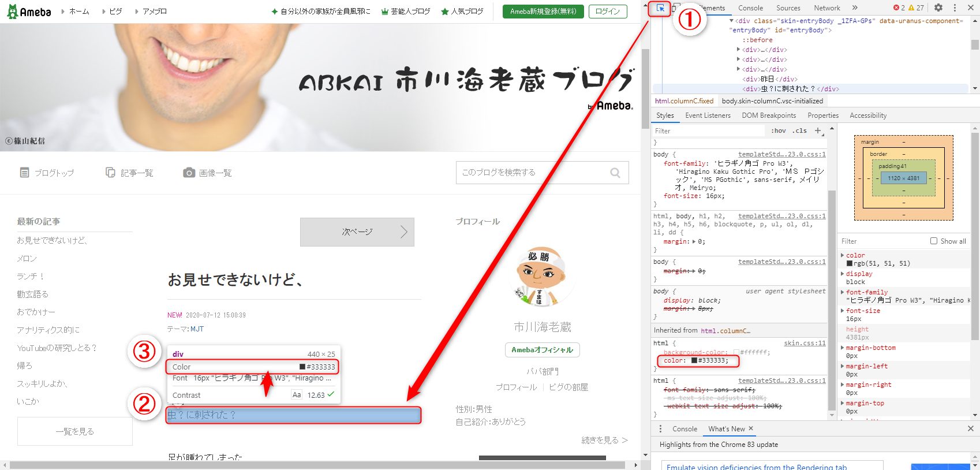
Task: Click the 画像一覧 camera icon
Action: (x=189, y=173)
